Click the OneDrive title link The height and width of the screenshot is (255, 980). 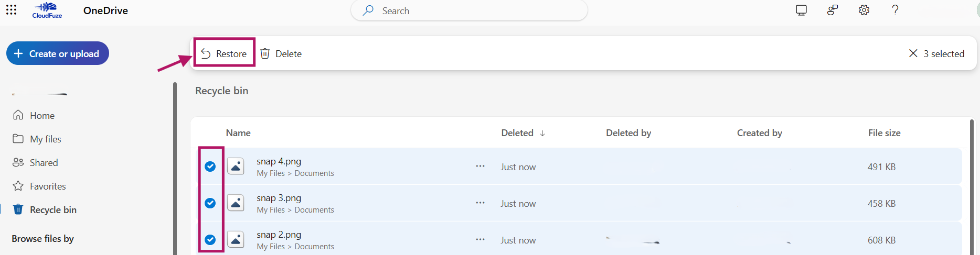[105, 10]
